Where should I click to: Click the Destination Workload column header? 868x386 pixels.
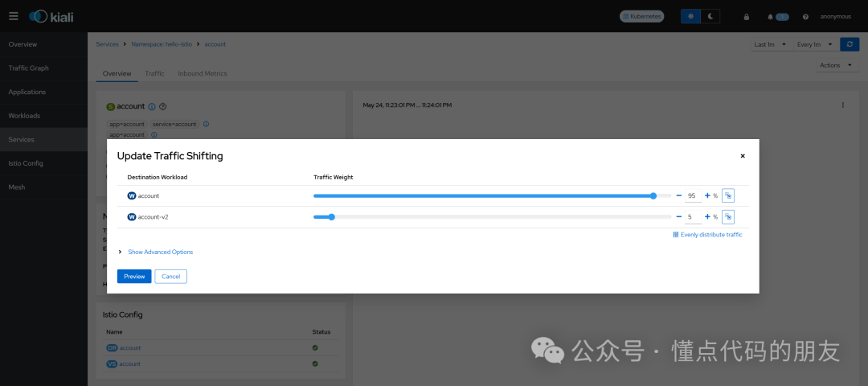tap(158, 177)
